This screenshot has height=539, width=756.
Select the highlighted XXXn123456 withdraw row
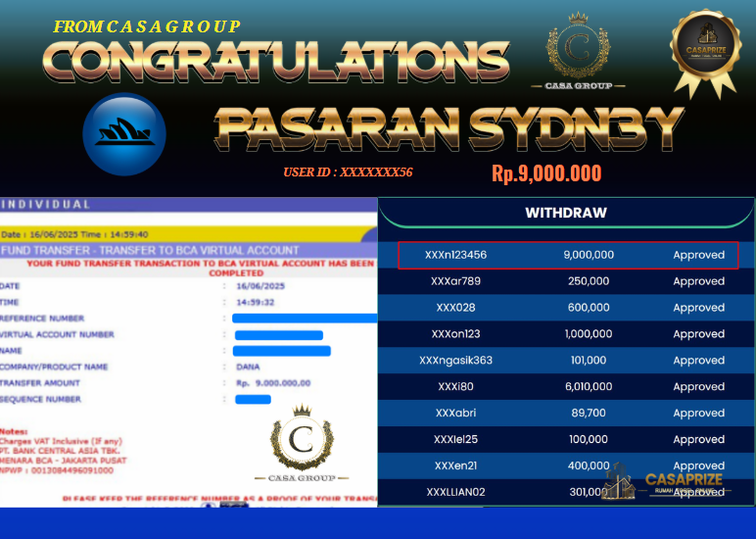click(x=567, y=255)
